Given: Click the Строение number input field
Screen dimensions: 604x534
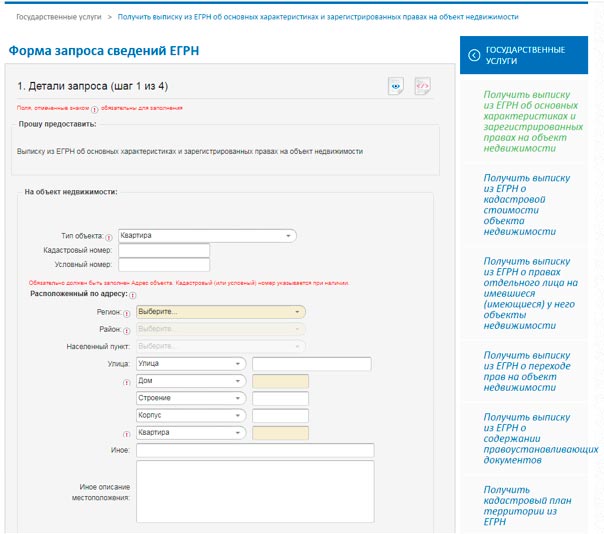Looking at the screenshot, I should click(x=280, y=398).
